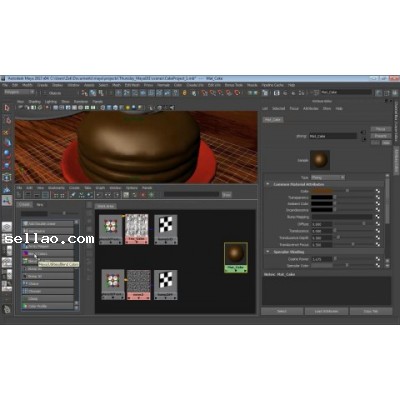Click the Select button at bottom
400x400 pixels.
282,311
